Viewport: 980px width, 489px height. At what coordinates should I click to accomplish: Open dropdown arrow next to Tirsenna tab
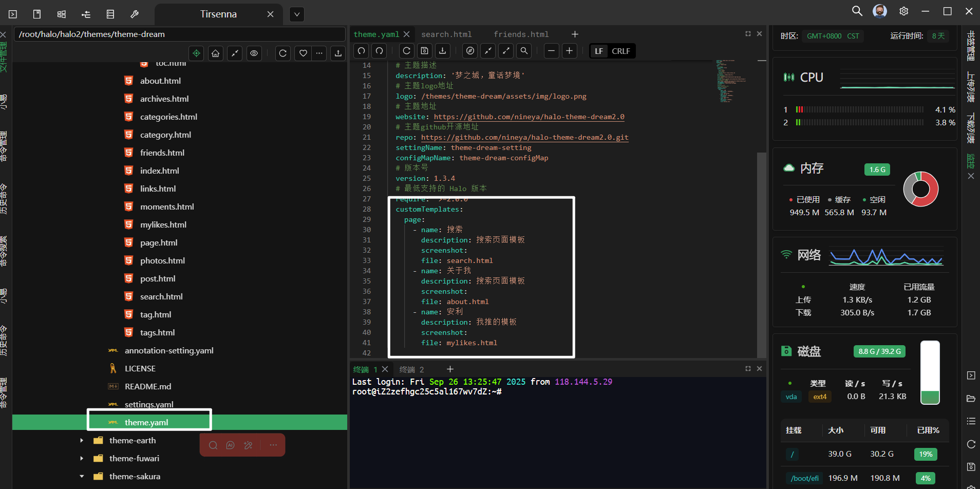(x=297, y=14)
